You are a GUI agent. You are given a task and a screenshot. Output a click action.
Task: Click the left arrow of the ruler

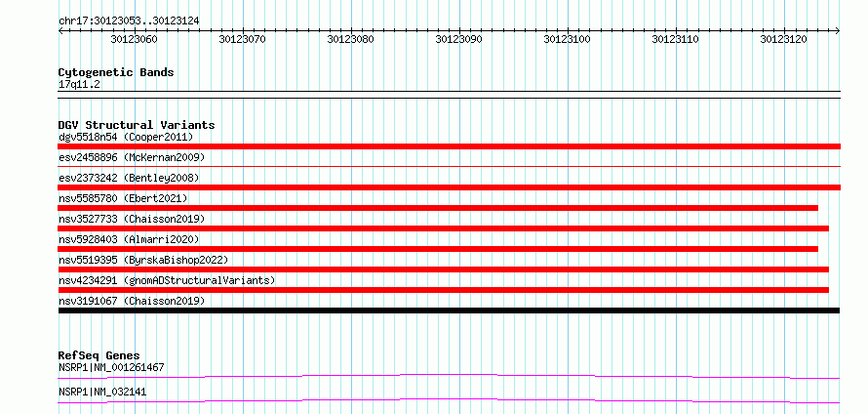tap(60, 31)
